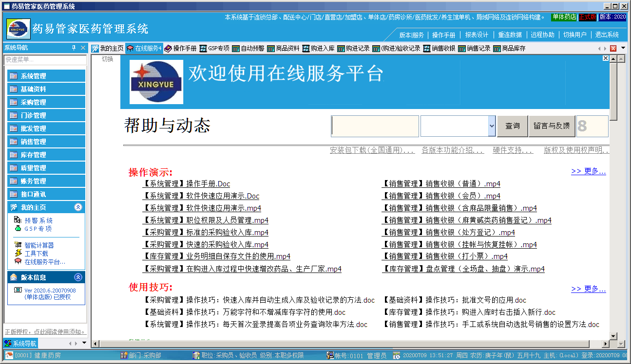The width and height of the screenshot is (631, 364).
Task: Open 在线服务平台 sidebar link
Action: pyautogui.click(x=45, y=262)
